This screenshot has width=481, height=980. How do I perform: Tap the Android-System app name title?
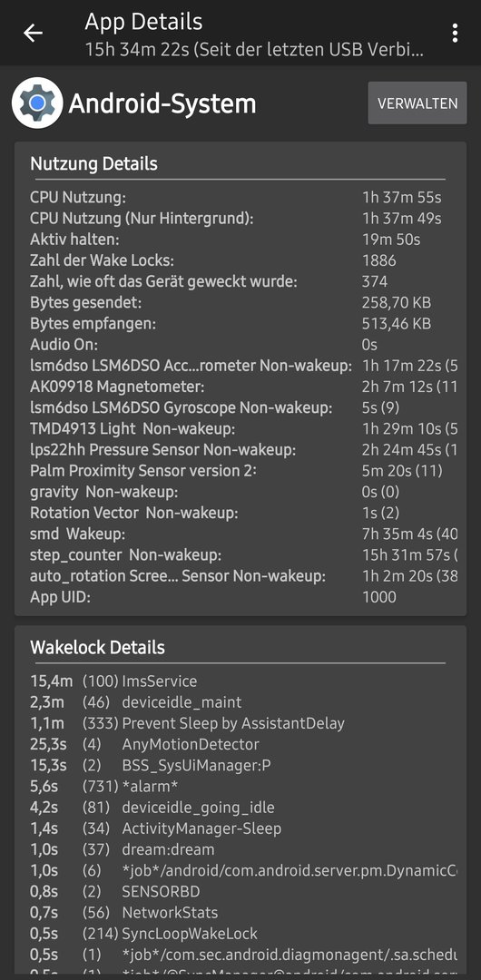162,103
